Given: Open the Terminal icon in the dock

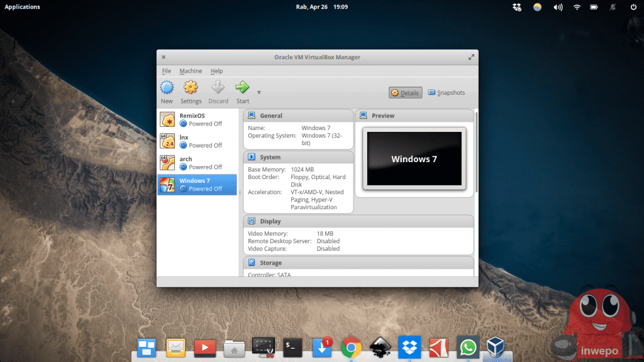Looking at the screenshot, I should pyautogui.click(x=292, y=347).
